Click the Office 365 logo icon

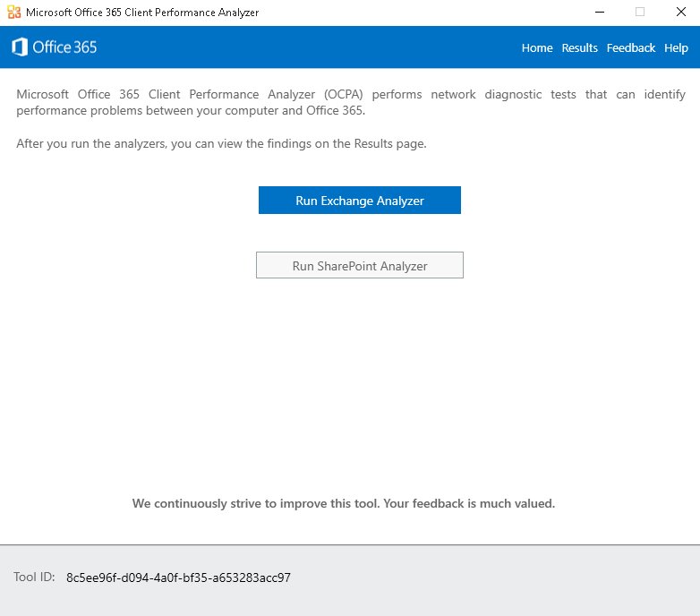click(x=20, y=47)
